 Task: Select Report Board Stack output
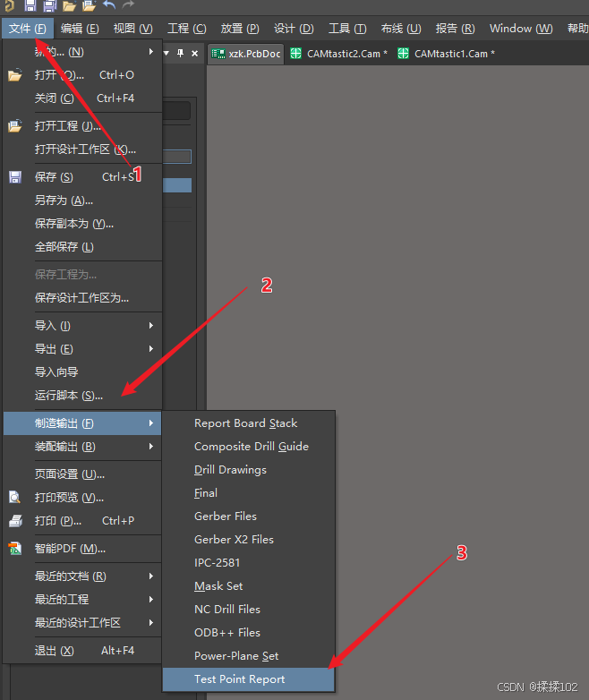(248, 423)
